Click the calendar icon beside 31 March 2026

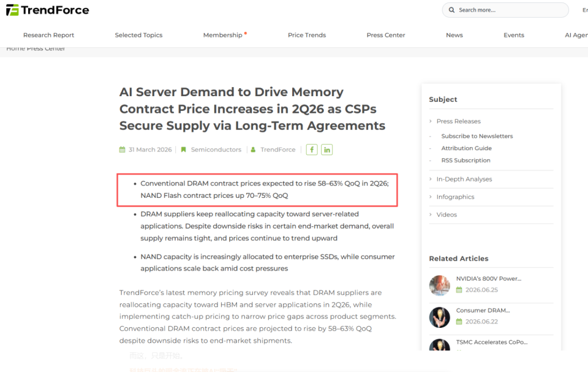(x=123, y=150)
